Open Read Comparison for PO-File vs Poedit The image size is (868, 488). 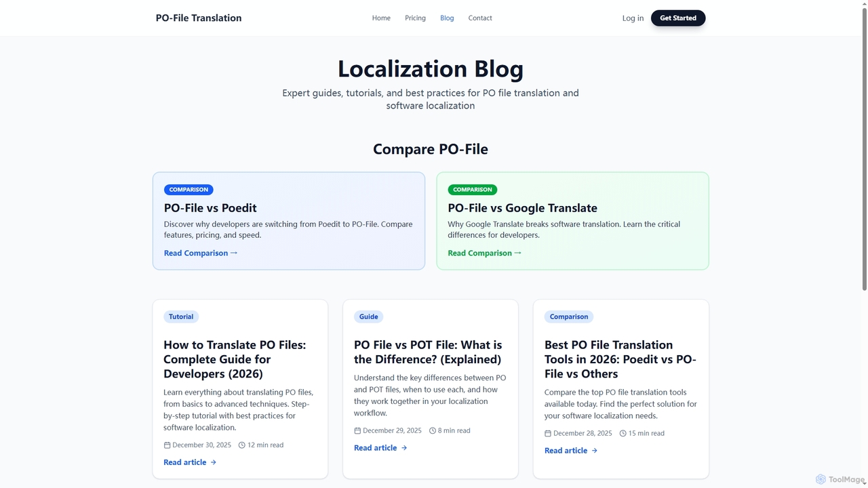click(x=201, y=253)
